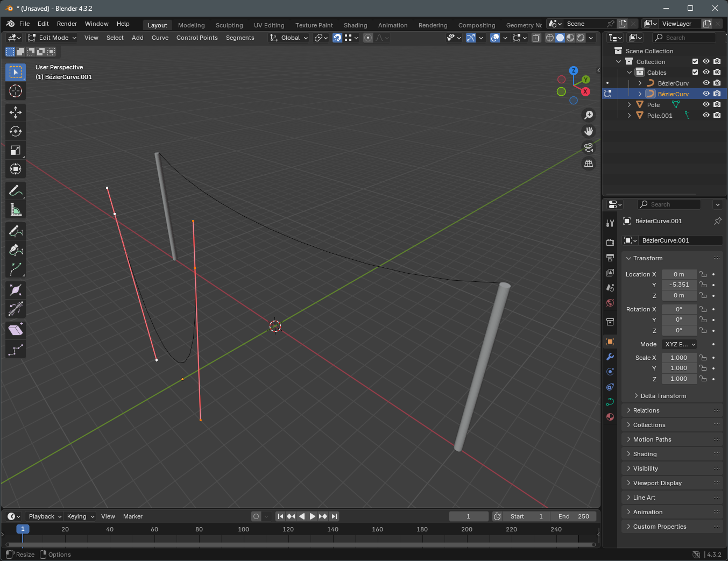Hide Pole.001 using its eye icon

point(706,115)
